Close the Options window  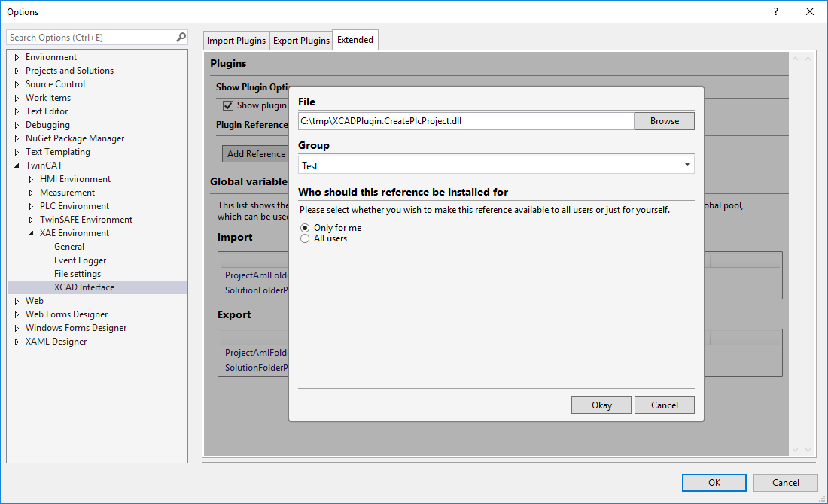809,11
